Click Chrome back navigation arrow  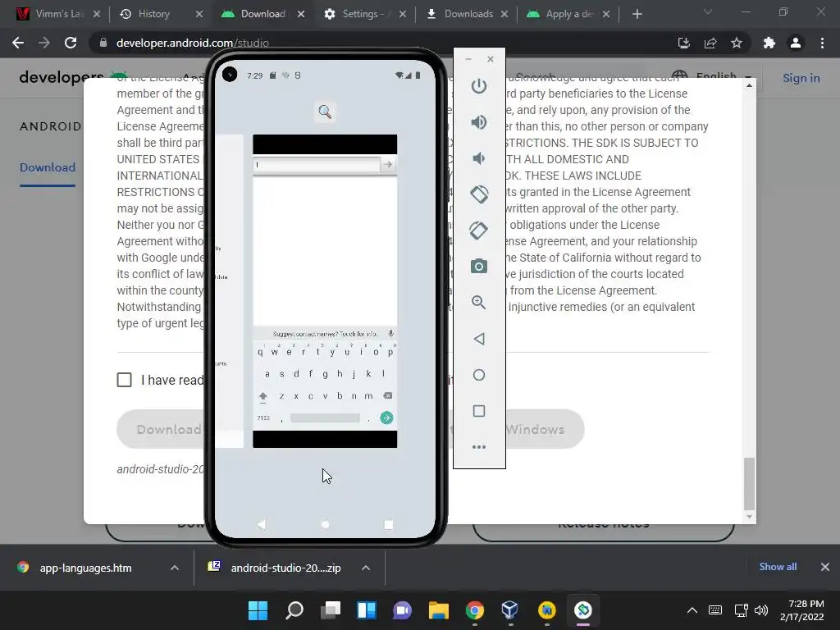[18, 43]
